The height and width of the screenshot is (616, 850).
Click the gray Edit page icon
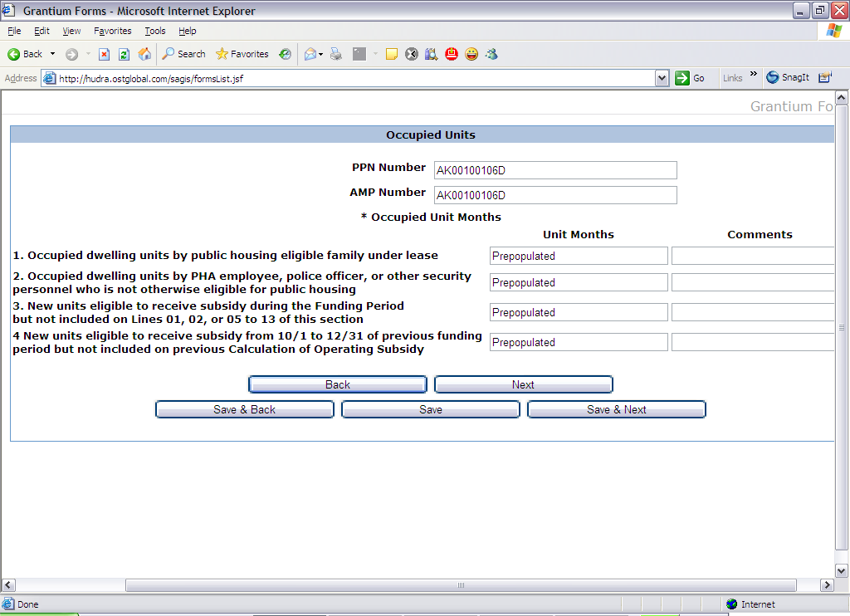pos(359,54)
